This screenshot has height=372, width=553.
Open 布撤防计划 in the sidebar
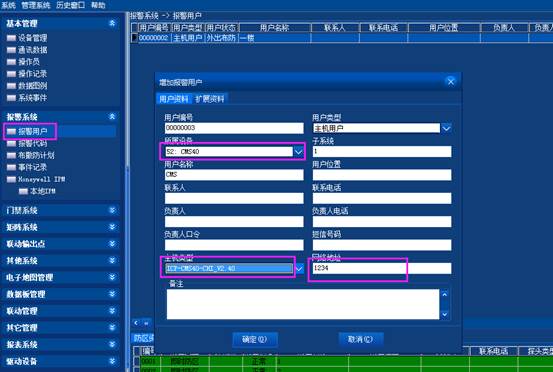point(36,155)
